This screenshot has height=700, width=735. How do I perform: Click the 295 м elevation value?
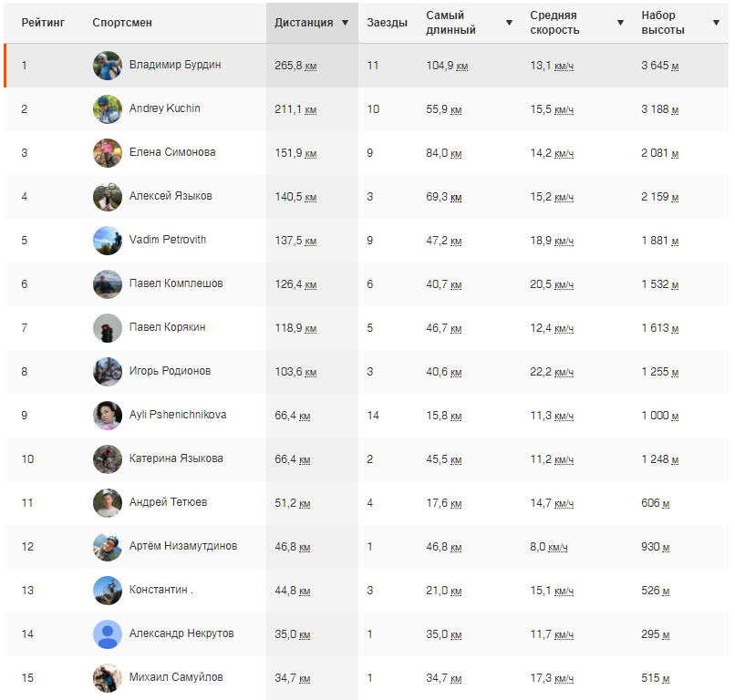coord(656,634)
